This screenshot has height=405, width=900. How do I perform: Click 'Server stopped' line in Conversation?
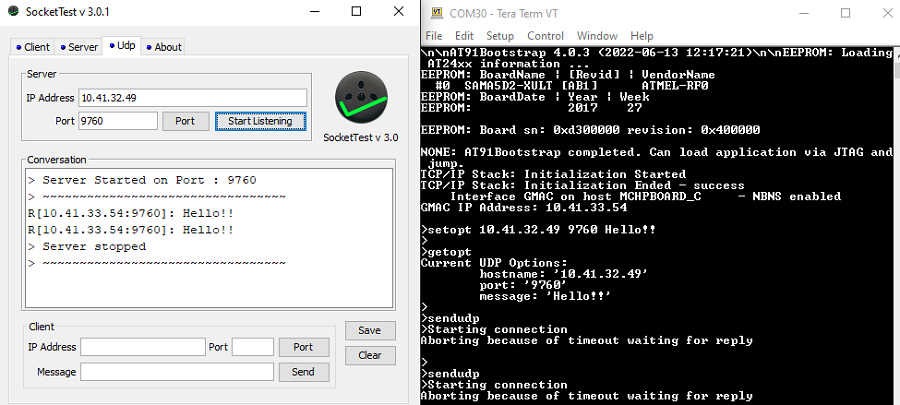pos(87,247)
